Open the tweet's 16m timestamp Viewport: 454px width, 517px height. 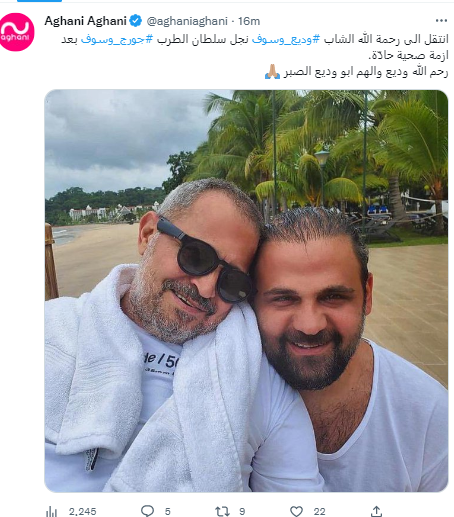pos(249,21)
